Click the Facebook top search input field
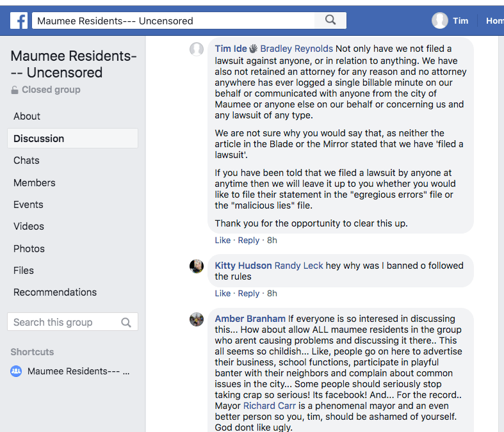 (x=173, y=20)
